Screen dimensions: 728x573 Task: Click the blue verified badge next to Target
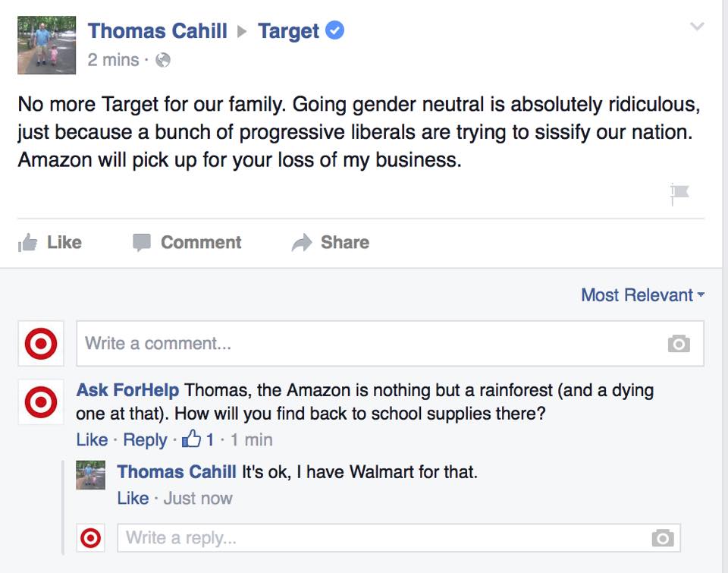click(x=334, y=30)
